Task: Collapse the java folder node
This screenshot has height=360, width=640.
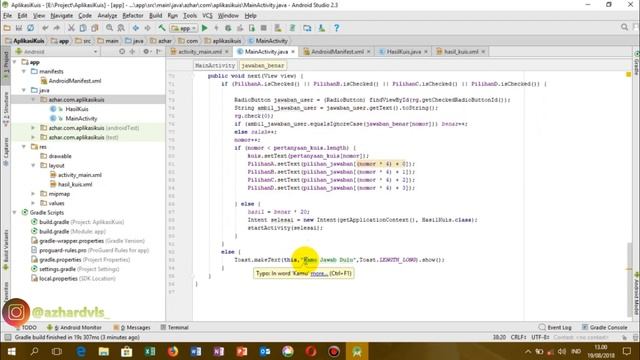Action: tap(24, 90)
